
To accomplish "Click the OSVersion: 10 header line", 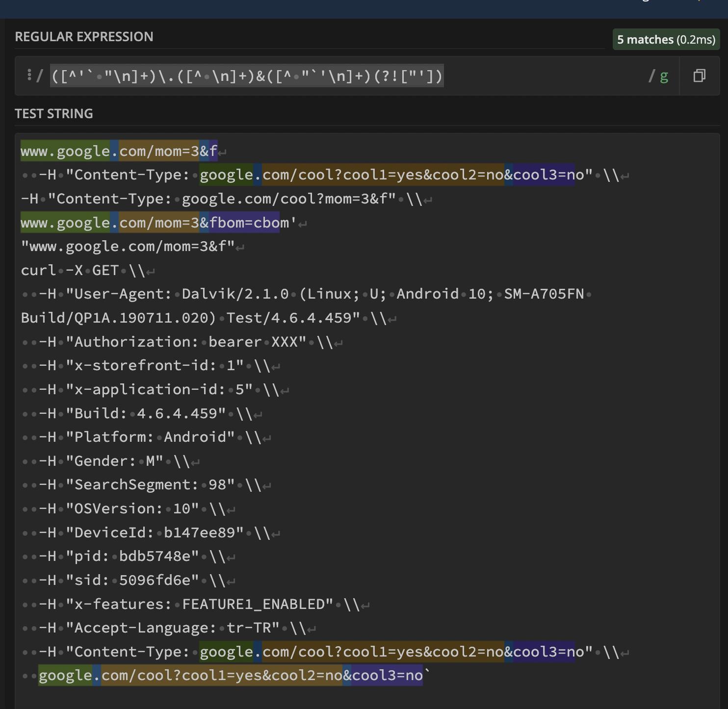I will click(x=128, y=509).
